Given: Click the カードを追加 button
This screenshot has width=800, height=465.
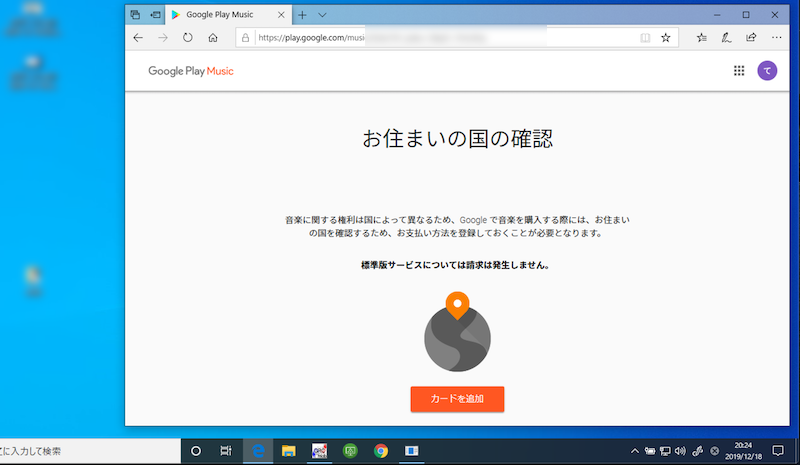Looking at the screenshot, I should (457, 399).
